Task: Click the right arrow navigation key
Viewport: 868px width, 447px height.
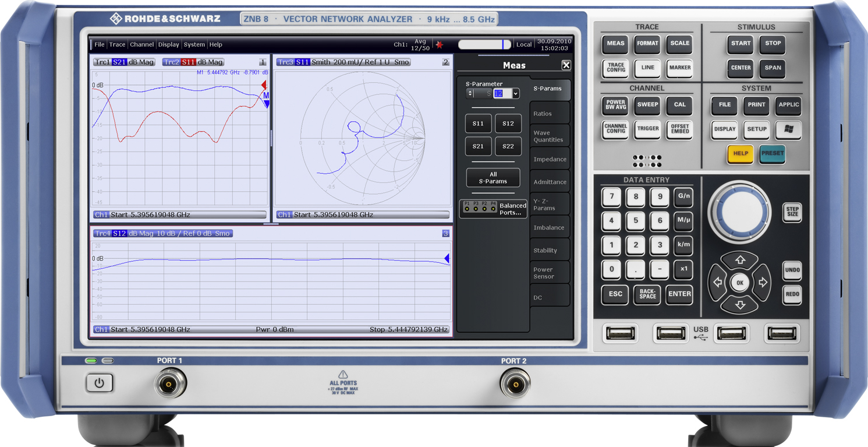Action: pos(763,283)
